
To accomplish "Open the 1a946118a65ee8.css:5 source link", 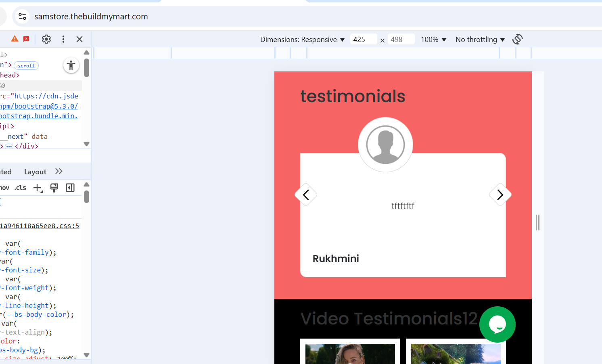I will 40,226.
